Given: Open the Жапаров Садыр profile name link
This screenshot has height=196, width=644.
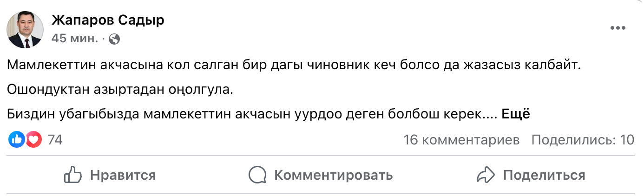Looking at the screenshot, I should point(107,20).
